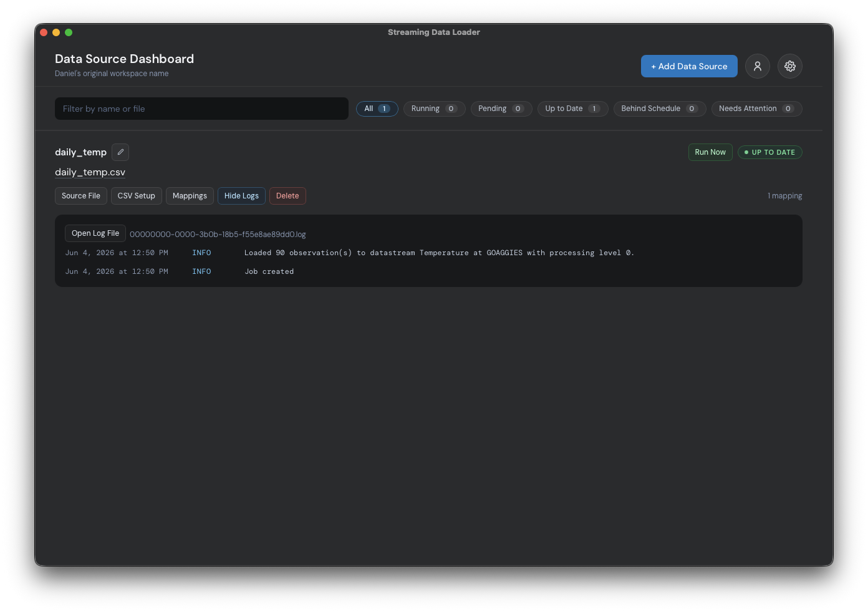Focus the Filter by name or file field
Screen dimensions: 868x612
tap(201, 109)
